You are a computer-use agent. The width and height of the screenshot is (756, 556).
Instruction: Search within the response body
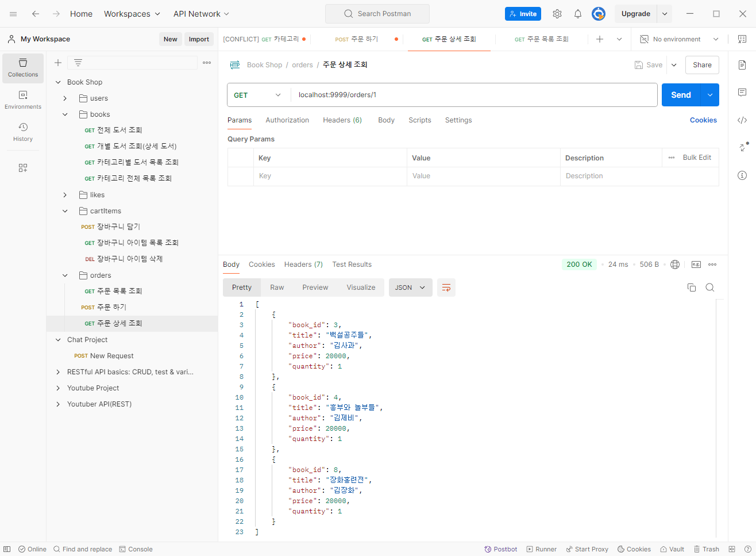(710, 287)
